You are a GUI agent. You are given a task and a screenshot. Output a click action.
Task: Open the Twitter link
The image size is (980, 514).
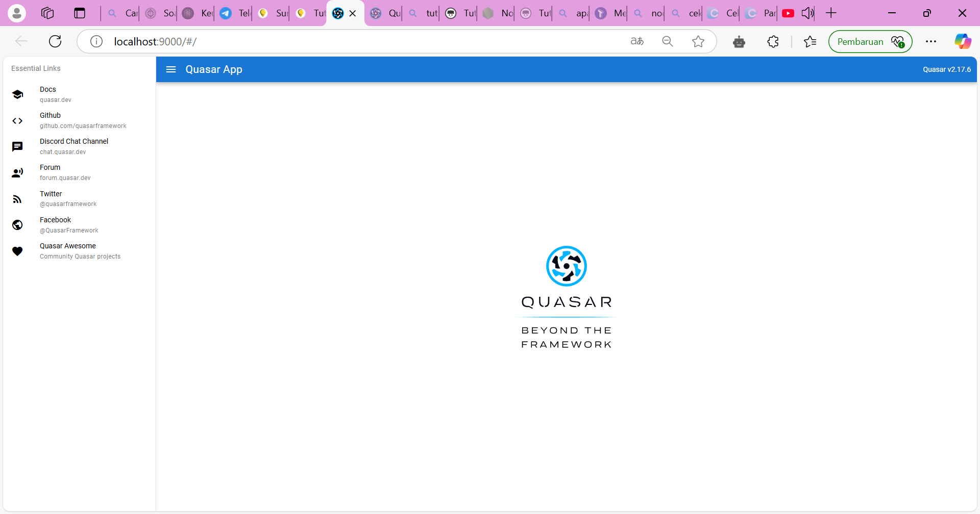click(x=79, y=198)
